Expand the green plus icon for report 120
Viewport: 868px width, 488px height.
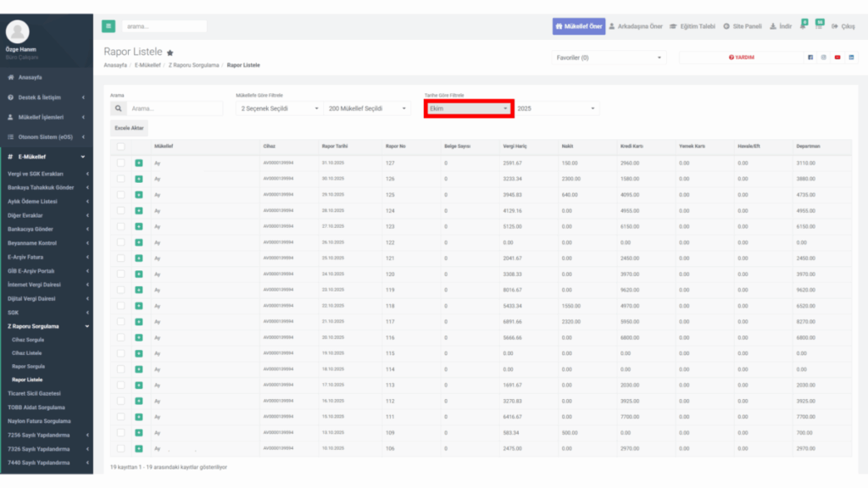[x=139, y=274]
